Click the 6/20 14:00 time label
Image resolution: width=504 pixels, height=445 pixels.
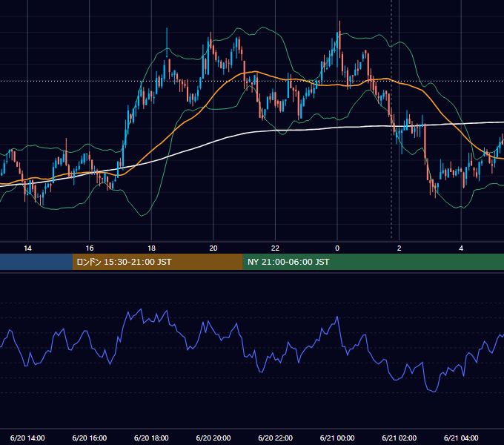pyautogui.click(x=27, y=438)
